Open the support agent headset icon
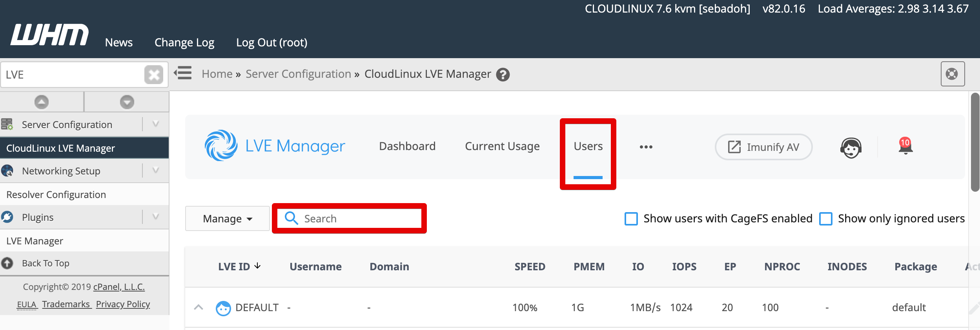The width and height of the screenshot is (980, 330). point(851,148)
